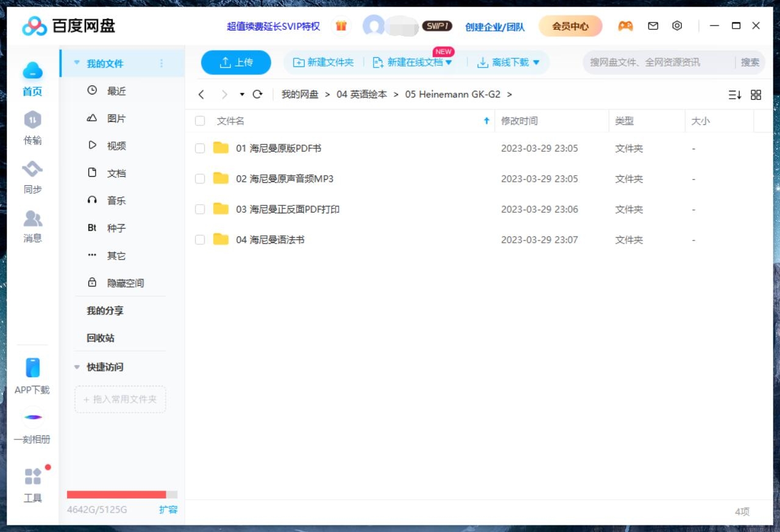
Task: Open the settings gear icon
Action: 677,26
